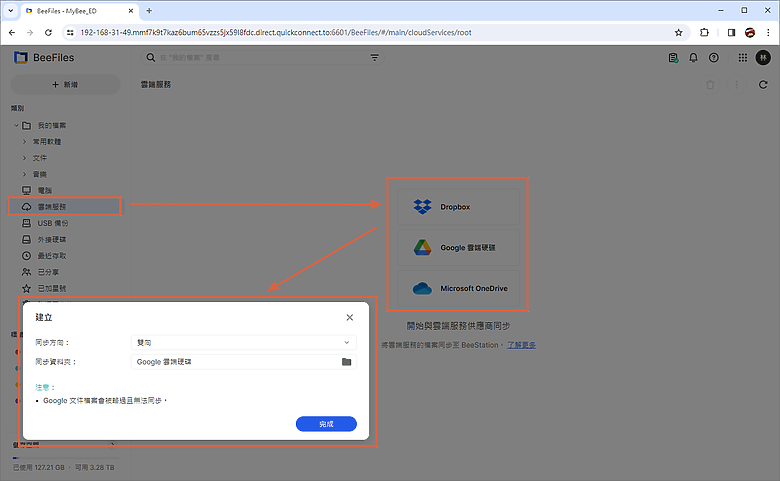Open the more options three-dot menu

point(737,85)
